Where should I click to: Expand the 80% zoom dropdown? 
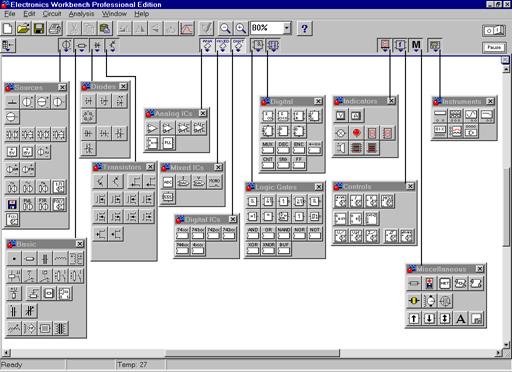pos(287,28)
